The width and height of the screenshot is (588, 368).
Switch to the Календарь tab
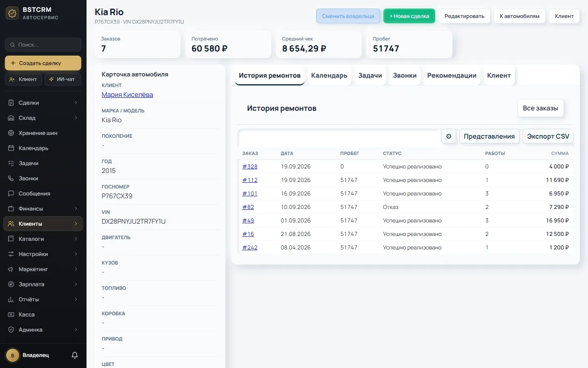329,76
